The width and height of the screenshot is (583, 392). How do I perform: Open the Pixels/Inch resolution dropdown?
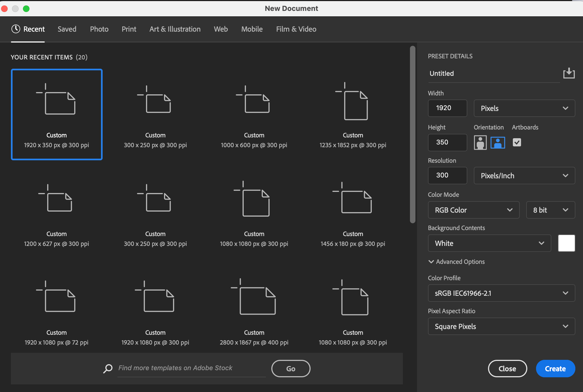[524, 175]
